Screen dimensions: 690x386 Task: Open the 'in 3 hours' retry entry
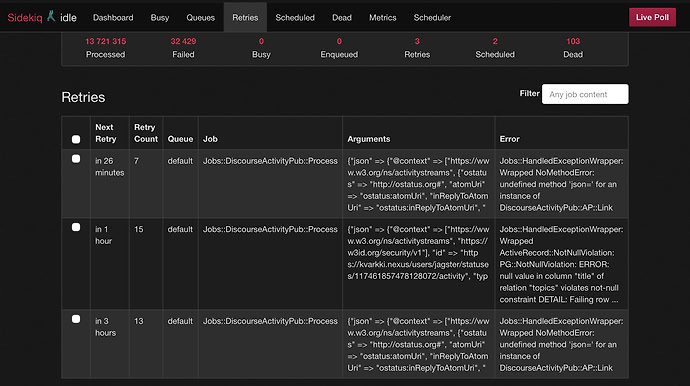click(106, 327)
